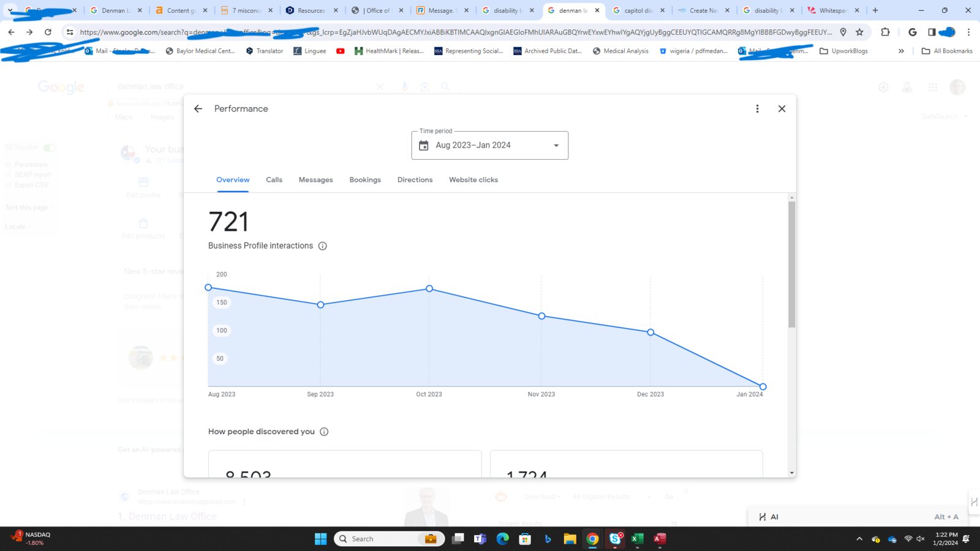Image resolution: width=980 pixels, height=551 pixels.
Task: Click the Windows taskbar Search box
Action: pyautogui.click(x=389, y=539)
